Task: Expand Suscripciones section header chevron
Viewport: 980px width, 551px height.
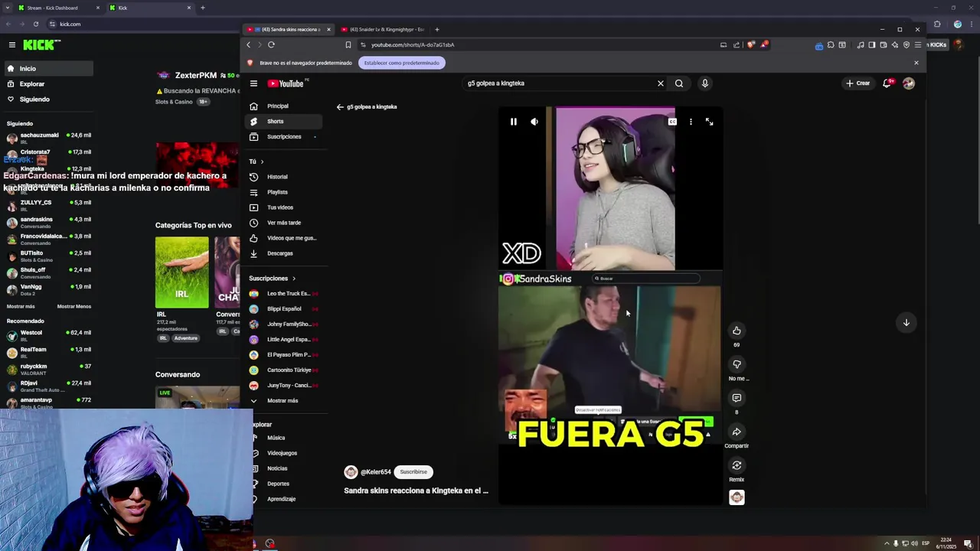Action: [293, 279]
